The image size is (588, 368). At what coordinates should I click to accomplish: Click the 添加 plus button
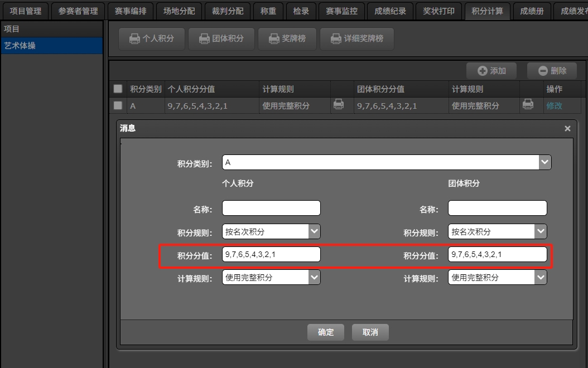click(491, 71)
